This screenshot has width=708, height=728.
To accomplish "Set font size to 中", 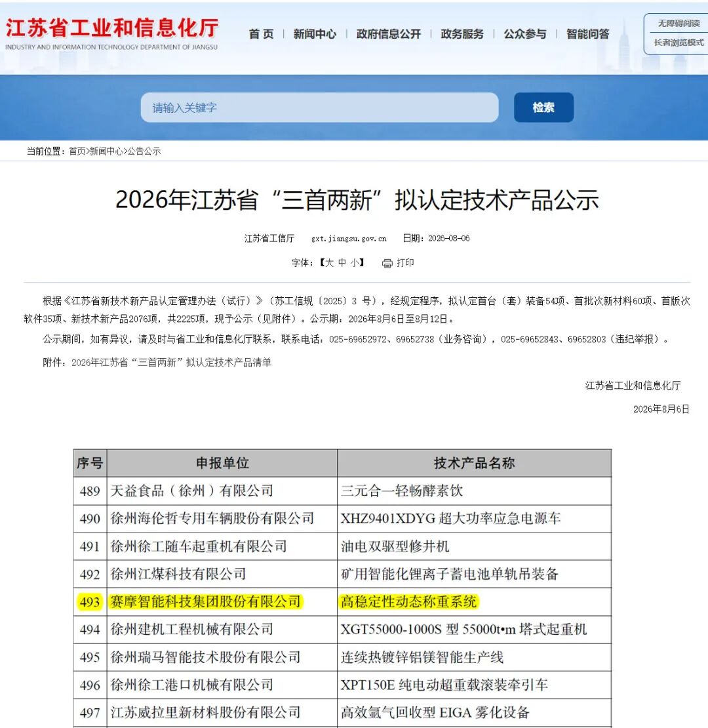I will 342,263.
